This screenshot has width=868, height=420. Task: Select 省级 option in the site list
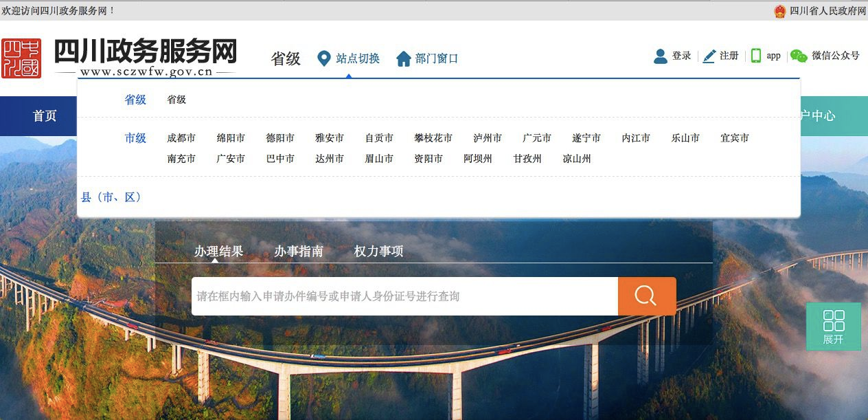176,100
